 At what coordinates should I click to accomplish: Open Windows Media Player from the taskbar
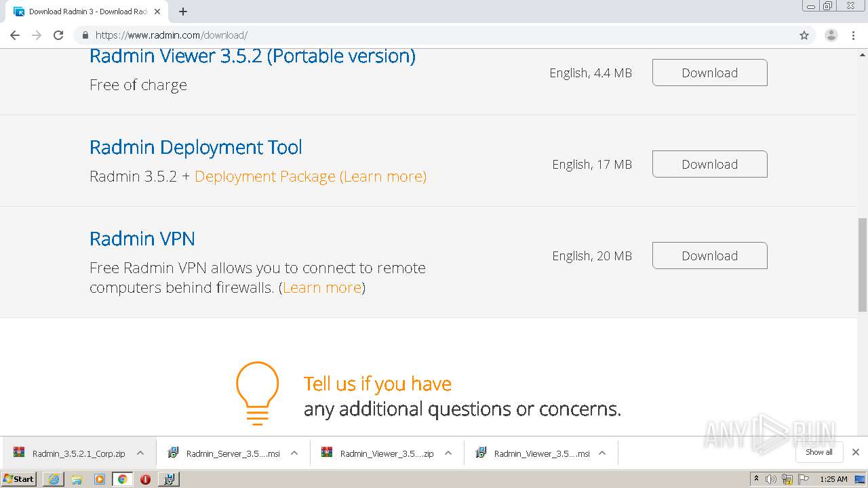point(100,479)
